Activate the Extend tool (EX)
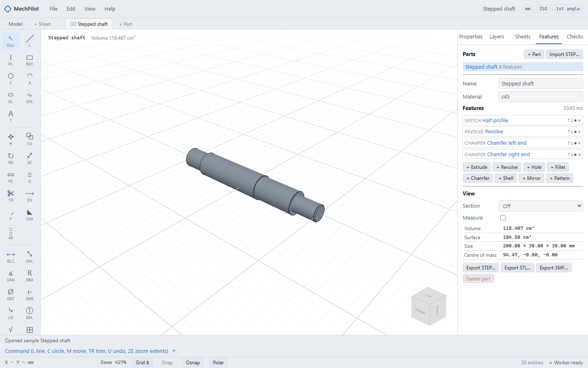Image resolution: width=588 pixels, height=368 pixels. point(30,196)
